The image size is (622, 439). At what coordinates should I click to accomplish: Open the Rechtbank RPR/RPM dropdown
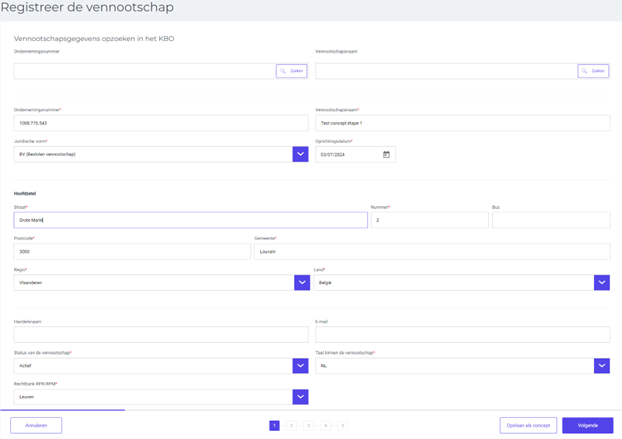tap(300, 397)
